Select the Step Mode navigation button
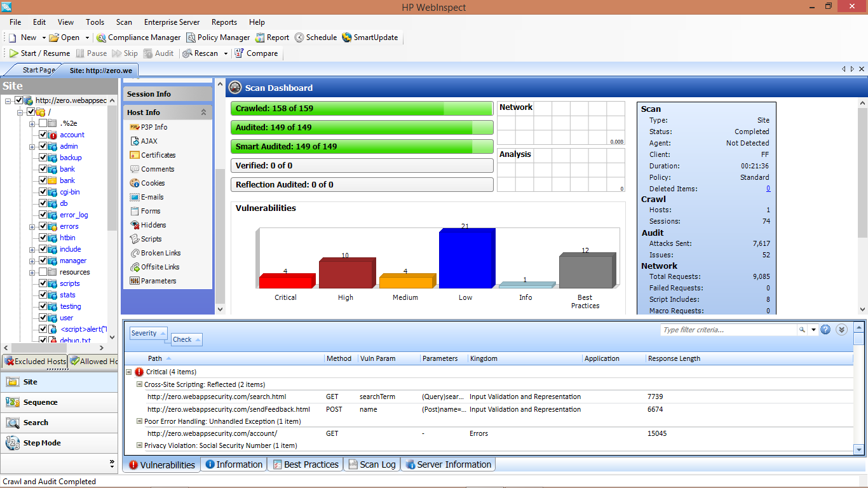This screenshot has width=868, height=488. point(59,443)
